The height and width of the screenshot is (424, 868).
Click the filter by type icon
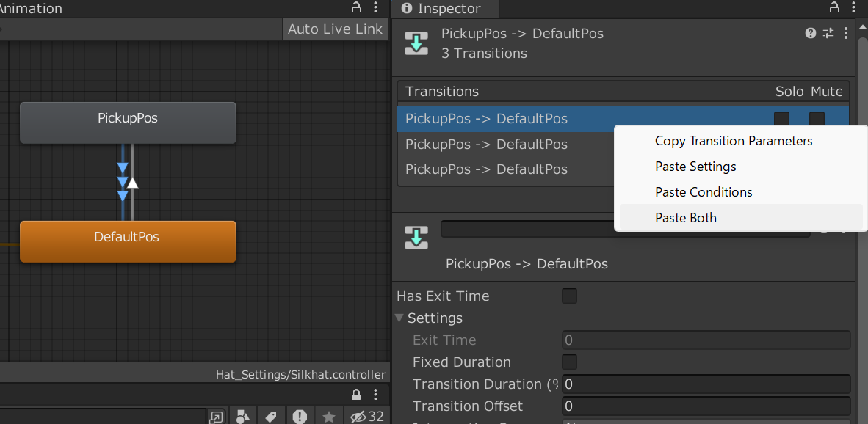243,416
